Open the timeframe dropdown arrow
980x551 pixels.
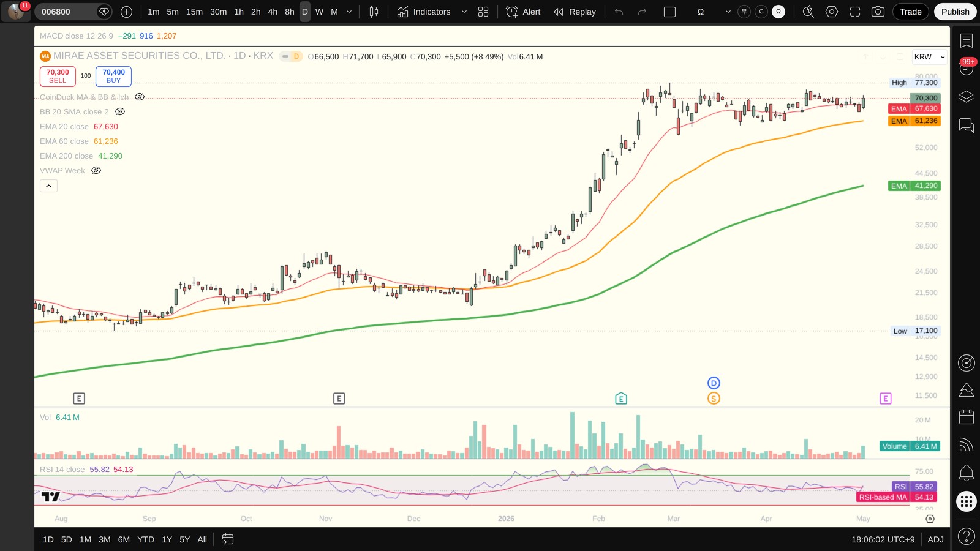(349, 12)
